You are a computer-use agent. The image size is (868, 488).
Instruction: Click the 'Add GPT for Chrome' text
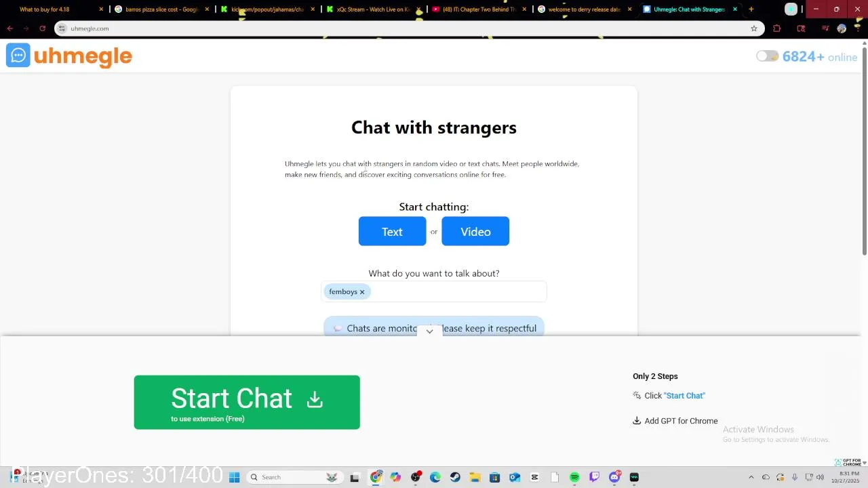681,421
